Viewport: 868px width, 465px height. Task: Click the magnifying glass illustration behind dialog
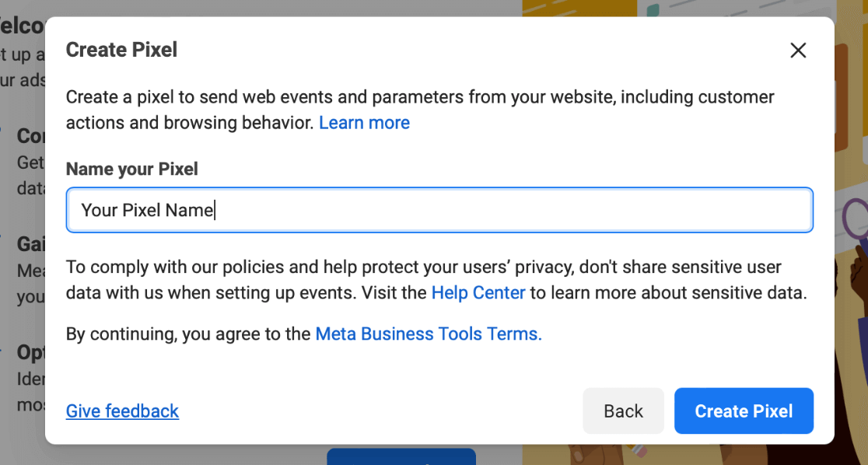coord(855,220)
